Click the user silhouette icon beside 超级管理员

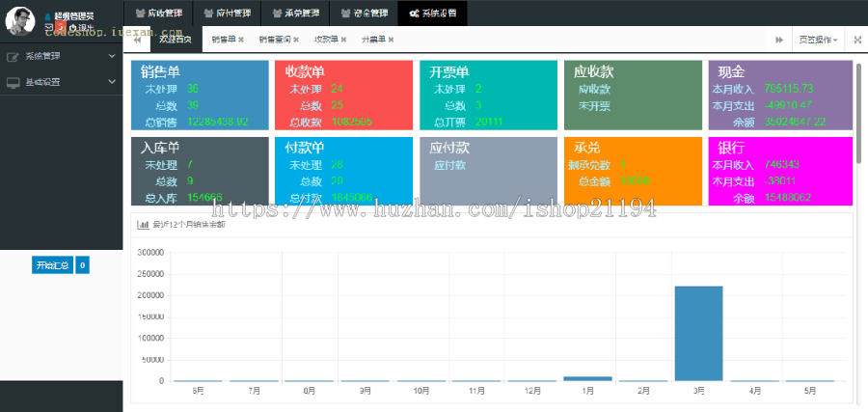(47, 16)
